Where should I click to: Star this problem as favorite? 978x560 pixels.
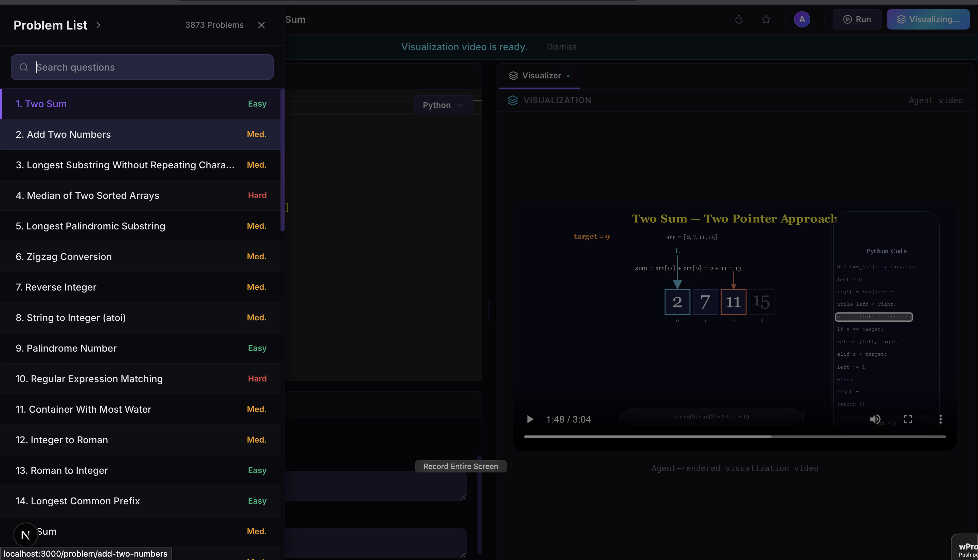(x=766, y=19)
